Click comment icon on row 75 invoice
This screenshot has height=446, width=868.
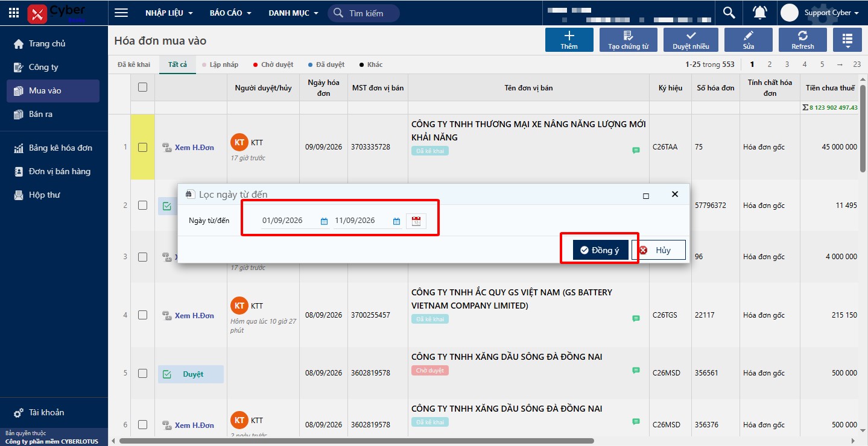[636, 150]
